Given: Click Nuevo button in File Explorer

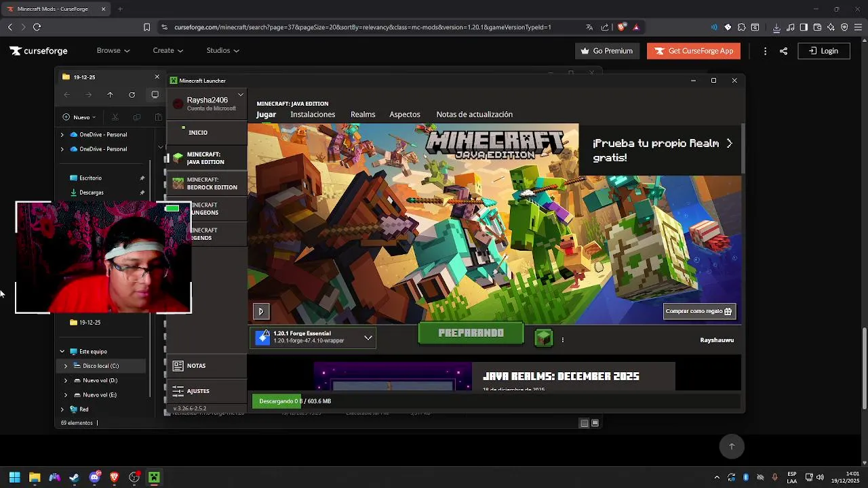Looking at the screenshot, I should coord(80,117).
